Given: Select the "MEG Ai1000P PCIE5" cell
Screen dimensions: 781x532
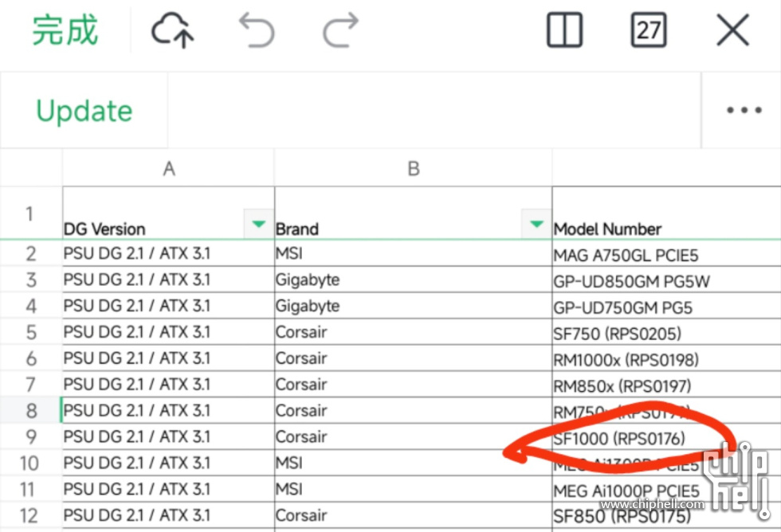Looking at the screenshot, I should coord(666,489).
